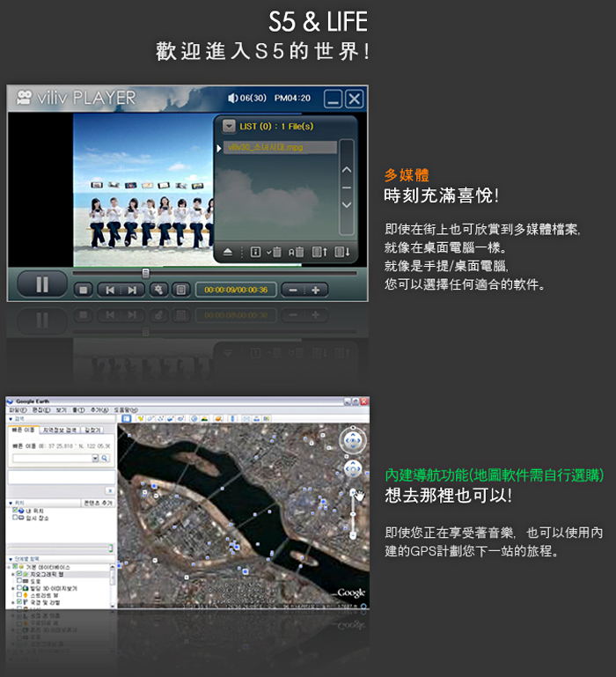616x677 pixels.
Task: Open the 보기 menu in Google Earth
Action: tap(61, 409)
